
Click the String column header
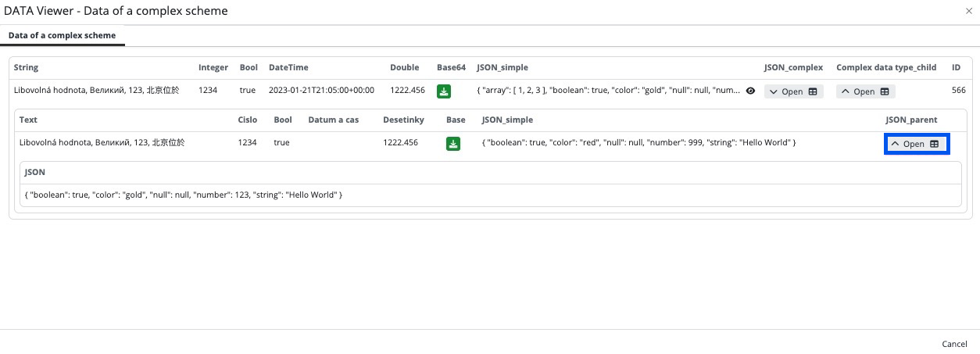[x=26, y=68]
